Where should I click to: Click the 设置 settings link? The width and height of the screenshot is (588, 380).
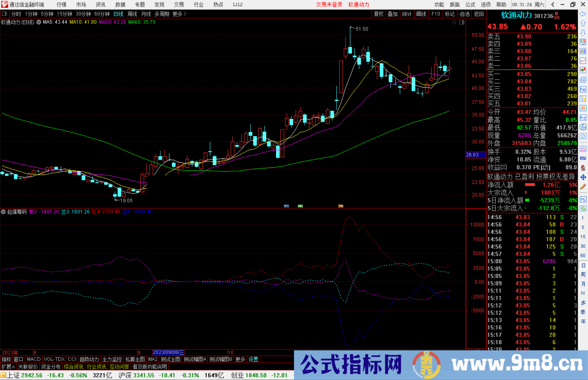pyautogui.click(x=253, y=359)
